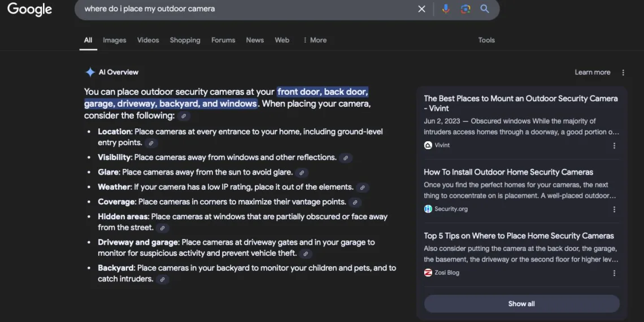Click the Show all sources button
Image resolution: width=644 pixels, height=322 pixels.
pyautogui.click(x=521, y=304)
